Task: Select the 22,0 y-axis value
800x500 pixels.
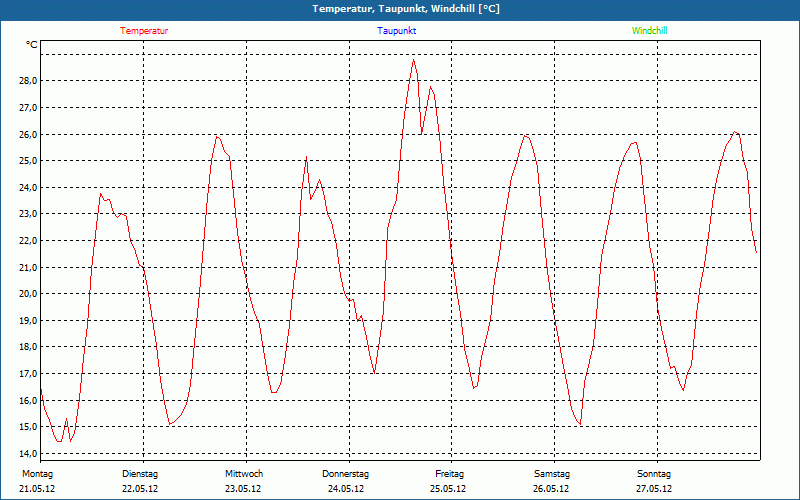Action: click(28, 240)
